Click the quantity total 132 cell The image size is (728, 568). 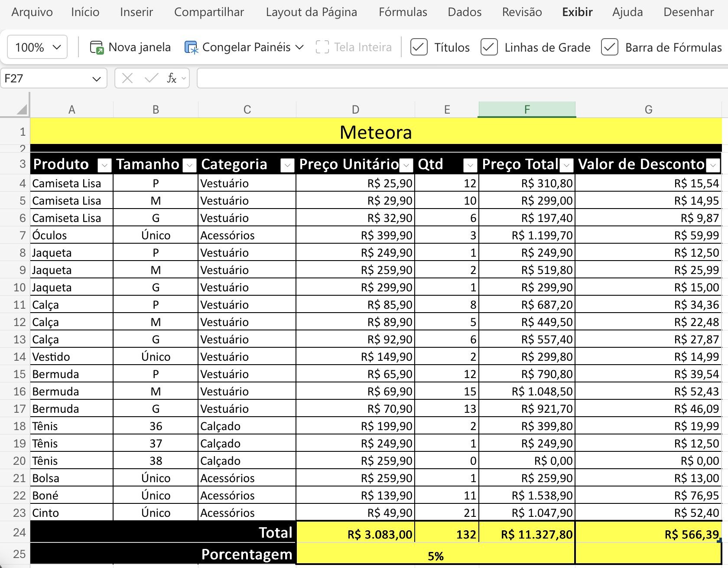point(447,532)
